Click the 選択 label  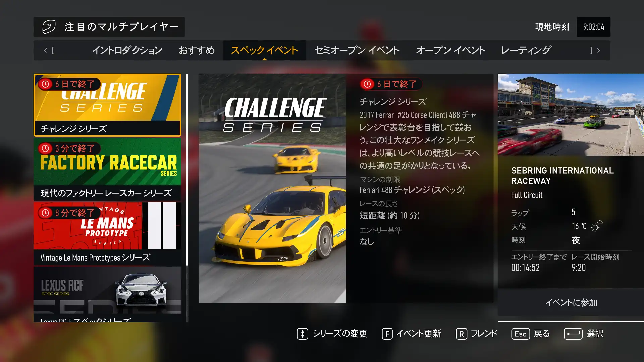(x=595, y=334)
